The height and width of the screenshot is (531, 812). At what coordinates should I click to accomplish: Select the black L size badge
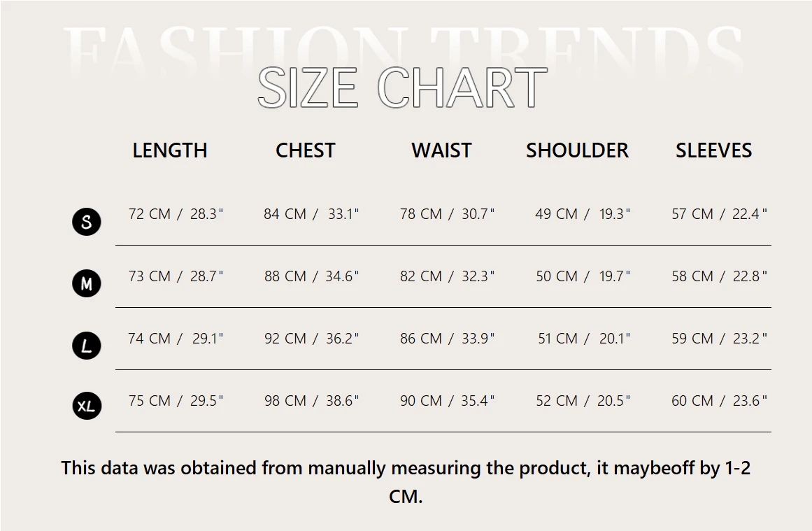tap(87, 346)
